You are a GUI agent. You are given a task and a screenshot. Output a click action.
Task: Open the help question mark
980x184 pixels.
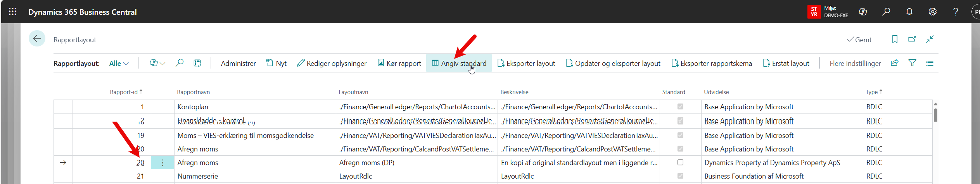click(956, 12)
